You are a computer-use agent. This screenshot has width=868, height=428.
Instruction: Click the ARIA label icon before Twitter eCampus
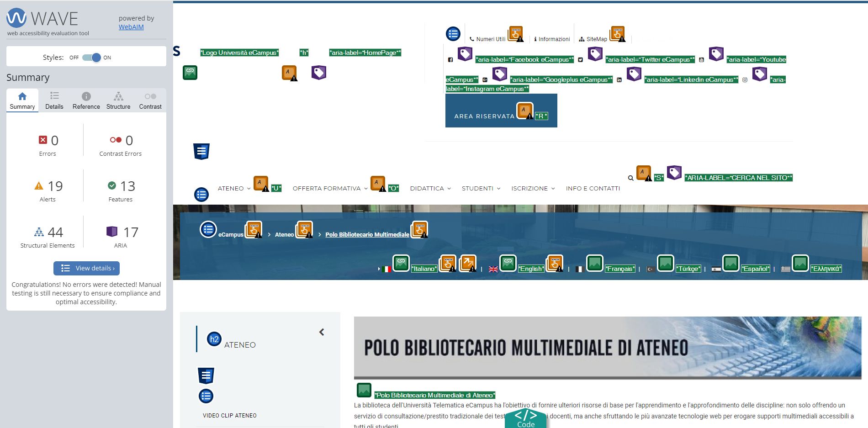point(595,54)
